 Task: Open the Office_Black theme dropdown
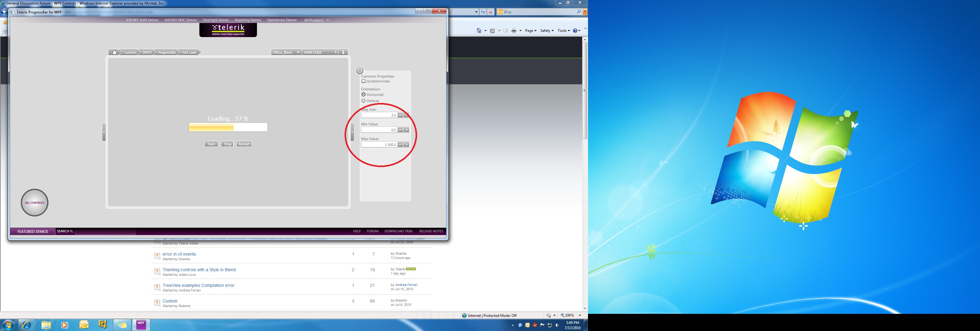point(286,52)
